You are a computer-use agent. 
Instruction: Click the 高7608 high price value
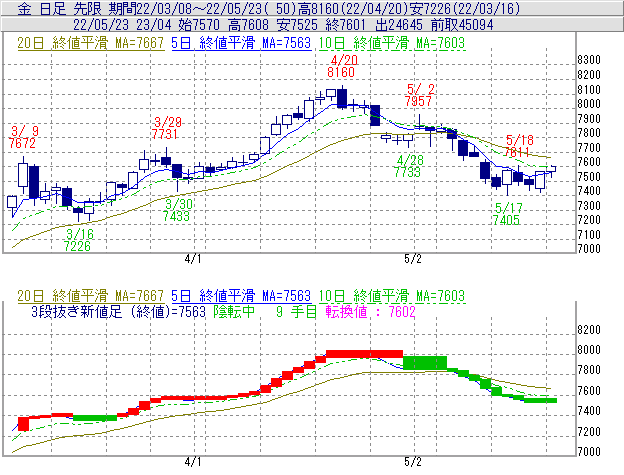[249, 25]
